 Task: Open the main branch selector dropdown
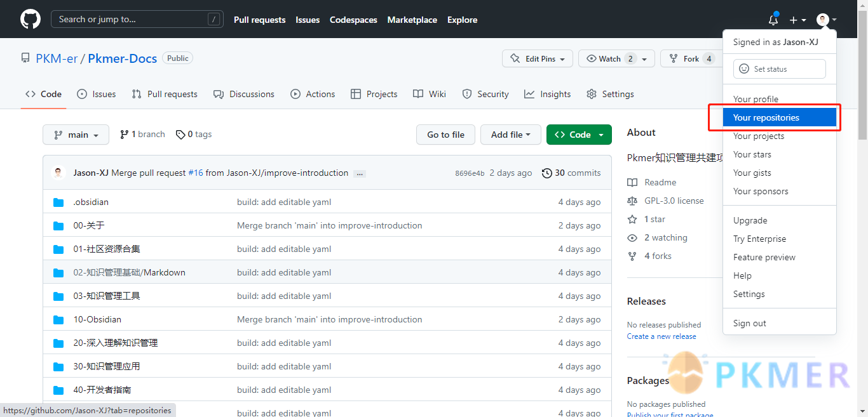76,135
